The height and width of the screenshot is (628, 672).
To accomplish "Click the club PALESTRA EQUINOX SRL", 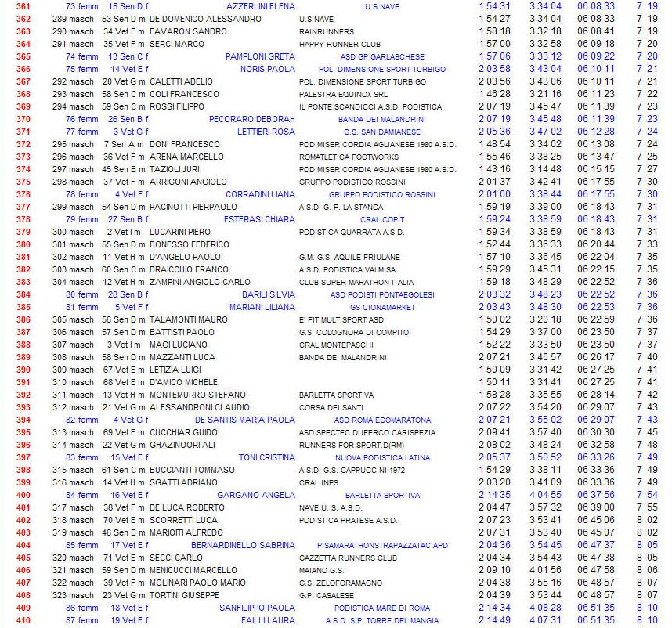I will click(343, 94).
